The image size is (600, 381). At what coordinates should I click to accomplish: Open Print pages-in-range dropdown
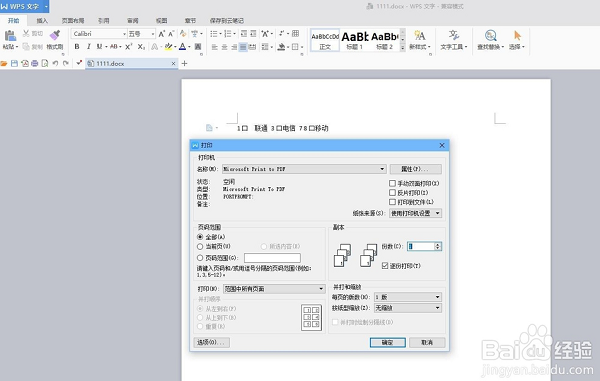point(321,289)
